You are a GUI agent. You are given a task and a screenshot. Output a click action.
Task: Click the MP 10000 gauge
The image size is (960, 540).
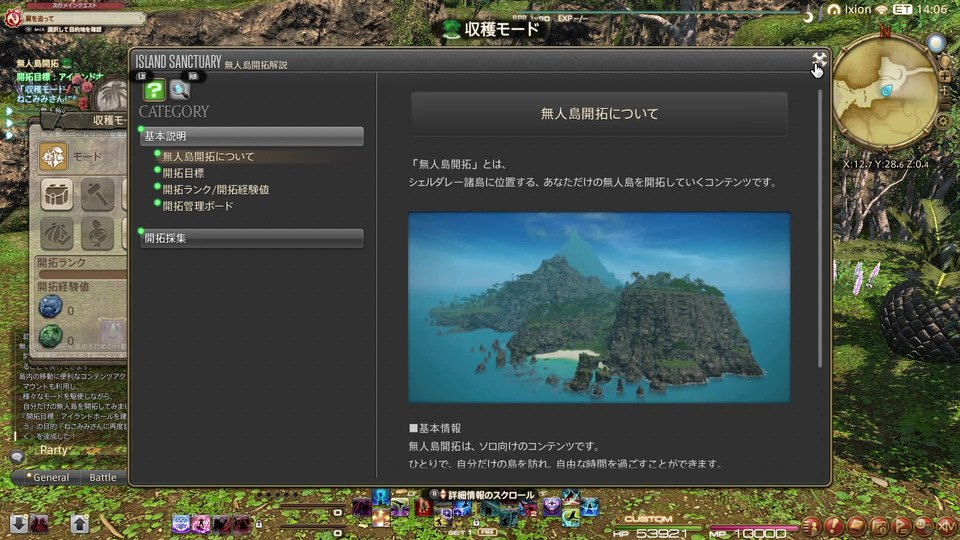pos(754,531)
